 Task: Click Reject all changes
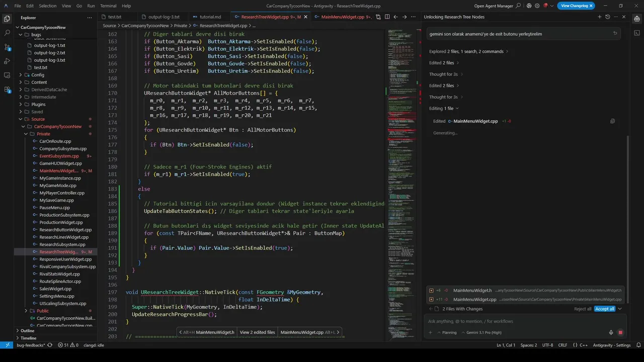583,309
